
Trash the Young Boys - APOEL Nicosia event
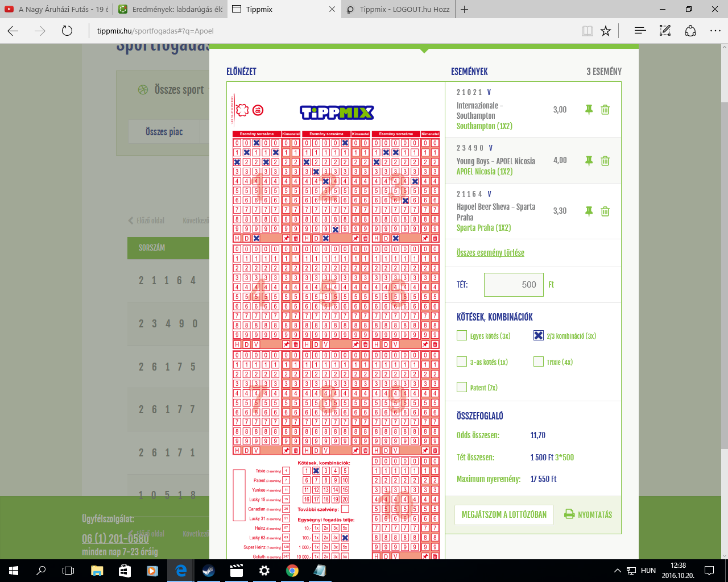coord(605,161)
